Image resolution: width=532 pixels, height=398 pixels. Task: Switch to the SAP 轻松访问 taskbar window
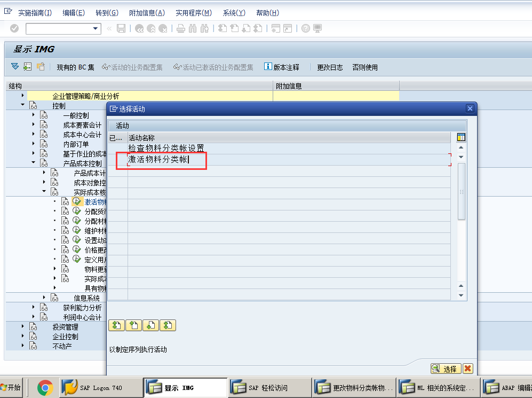(269, 386)
